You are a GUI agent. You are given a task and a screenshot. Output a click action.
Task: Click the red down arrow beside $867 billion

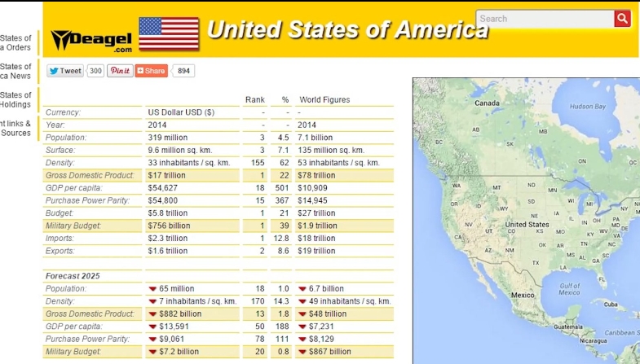pyautogui.click(x=302, y=352)
